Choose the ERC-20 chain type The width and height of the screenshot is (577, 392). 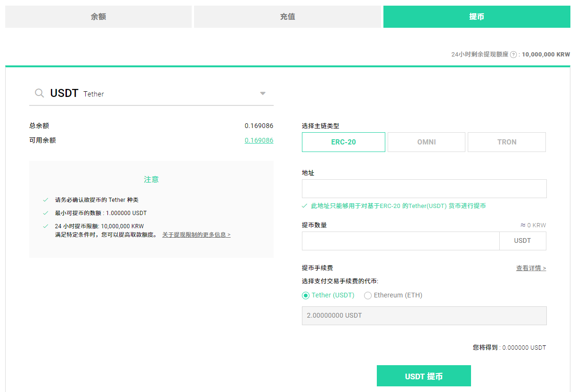click(343, 142)
